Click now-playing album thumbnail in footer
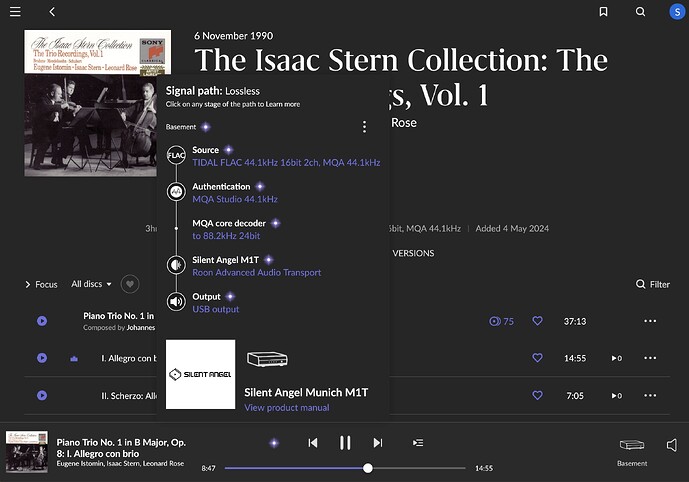This screenshot has width=689, height=482. (27, 452)
